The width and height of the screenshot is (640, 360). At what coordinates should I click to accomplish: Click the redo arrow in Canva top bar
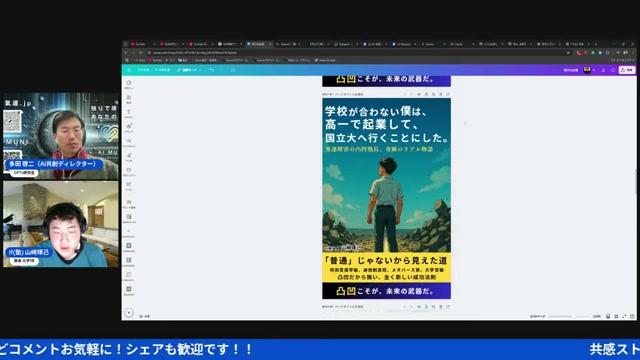tap(222, 70)
